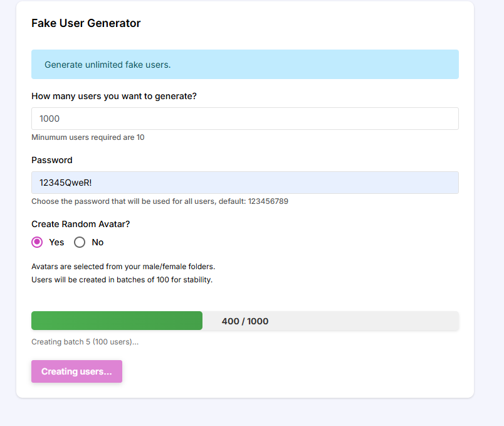Click the green filled progress bar portion
Viewport: 504px width, 426px height.
(117, 321)
